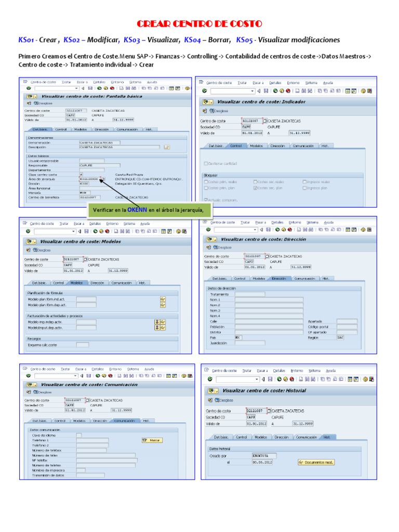Open search help beside Área de jerarquía field
399x532 pixels.
pos(102,179)
